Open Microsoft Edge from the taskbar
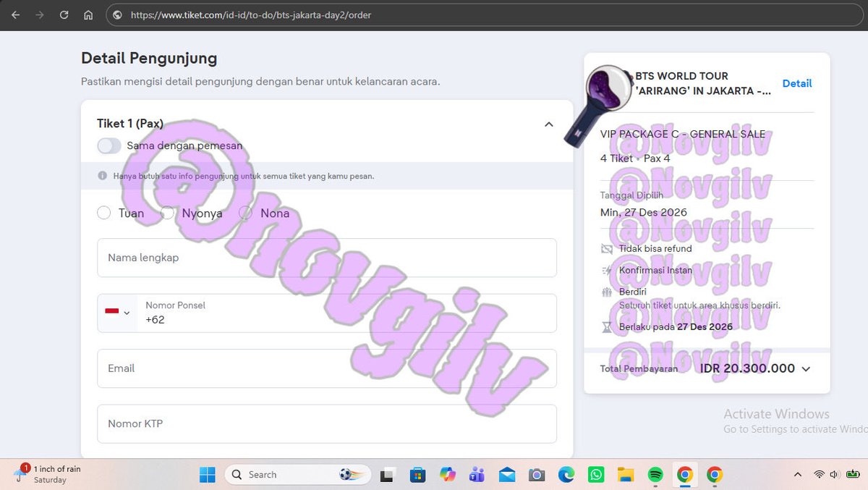Image resolution: width=868 pixels, height=490 pixels. [566, 475]
